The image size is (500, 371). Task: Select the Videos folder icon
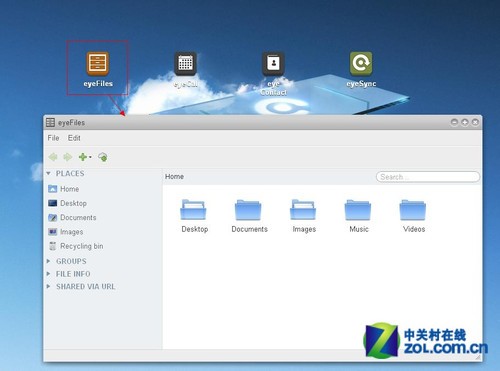(413, 210)
